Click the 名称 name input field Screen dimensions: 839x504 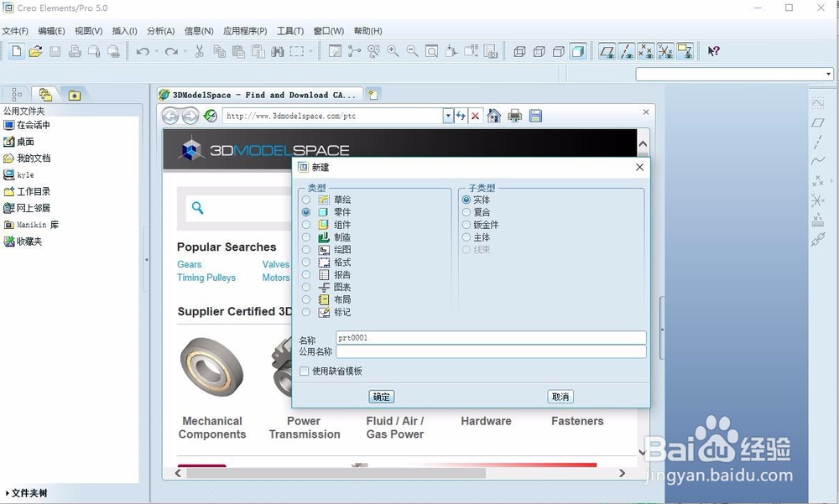click(491, 338)
